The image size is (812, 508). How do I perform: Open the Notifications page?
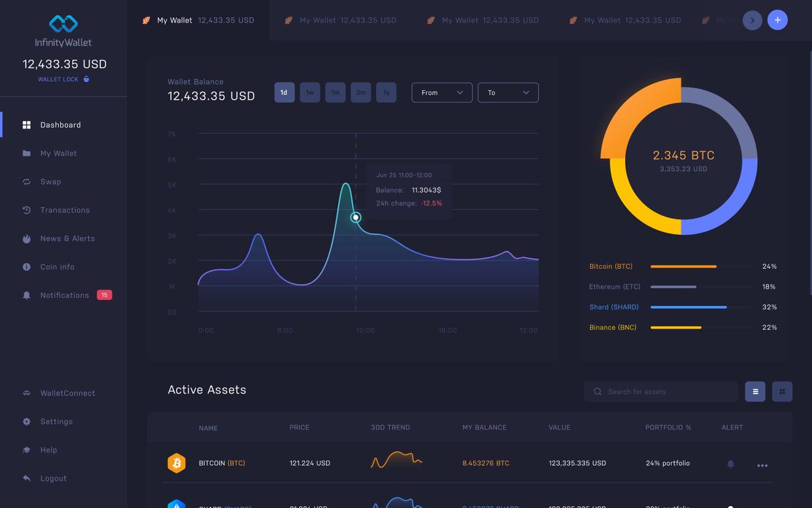64,295
